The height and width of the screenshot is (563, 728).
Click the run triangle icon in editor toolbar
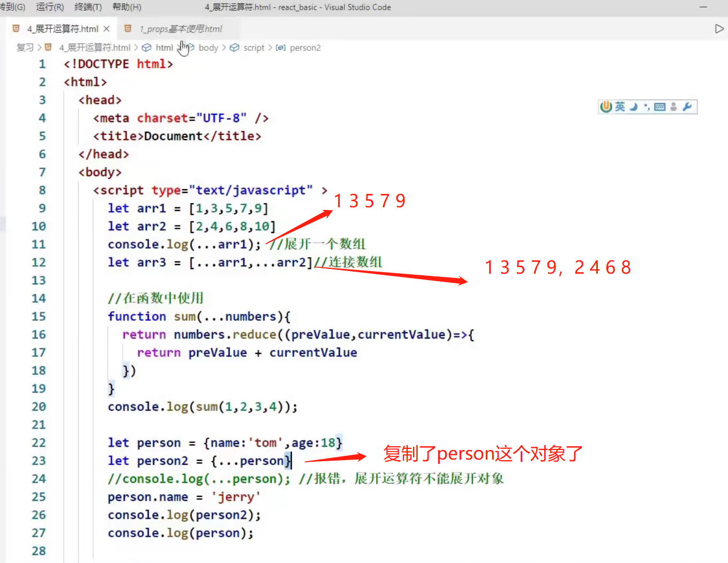(719, 29)
